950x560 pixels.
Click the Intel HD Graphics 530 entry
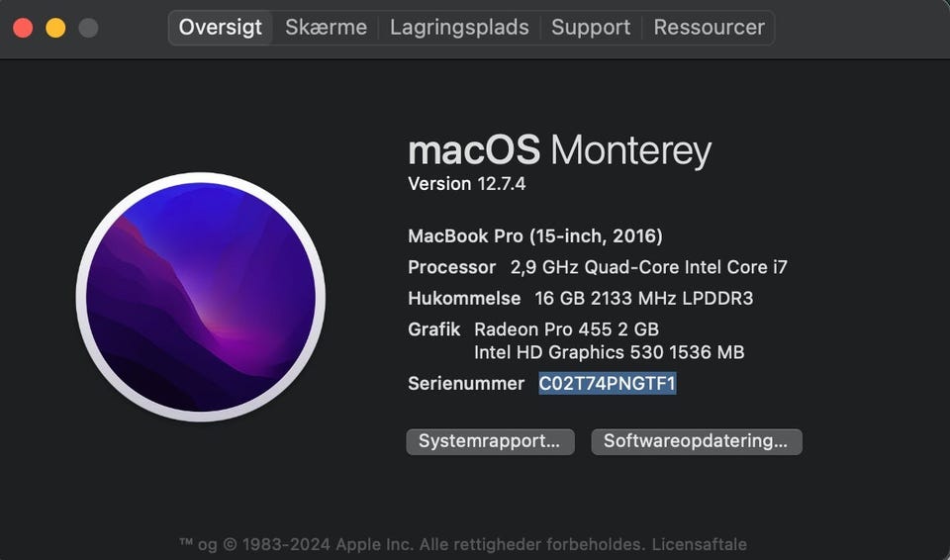[x=609, y=352]
